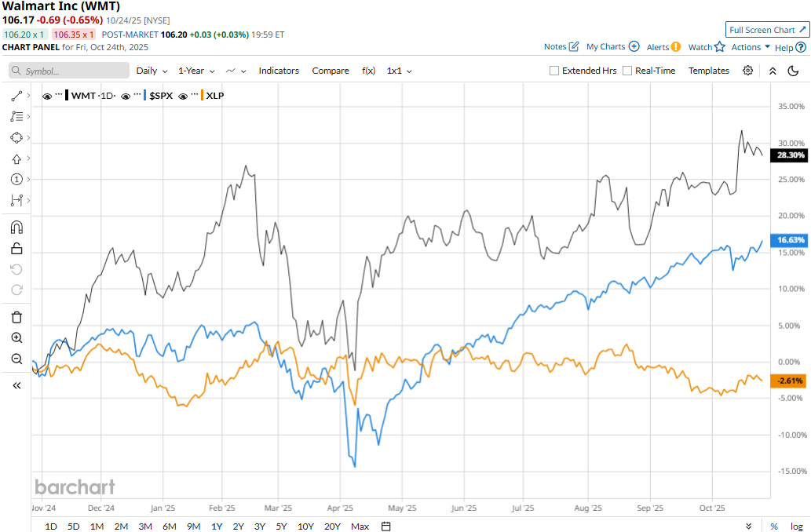Click My Charts plus icon
The width and height of the screenshot is (811, 532).
click(x=634, y=46)
